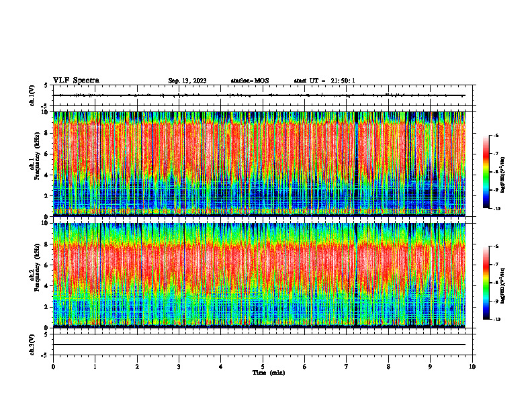Click the "ch.3(V)" axis label
532x411 pixels.
[32, 345]
